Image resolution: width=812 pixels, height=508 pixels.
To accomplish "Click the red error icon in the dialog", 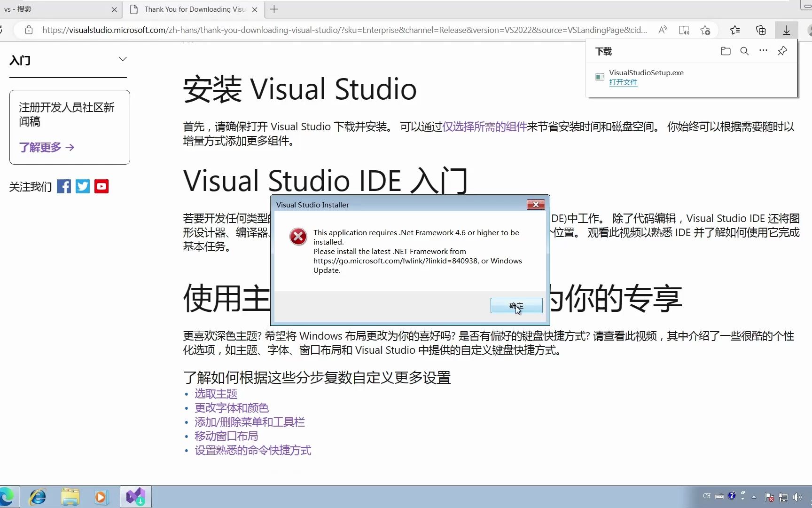I will (298, 237).
